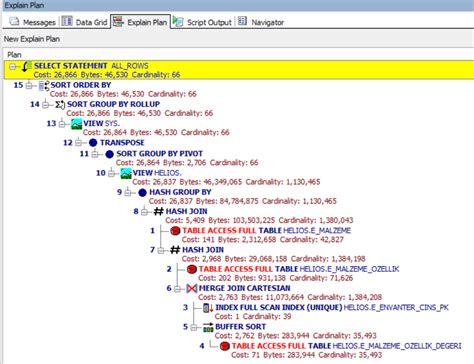The image size is (474, 364).
Task: Switch to the Navigator tab
Action: point(261,22)
